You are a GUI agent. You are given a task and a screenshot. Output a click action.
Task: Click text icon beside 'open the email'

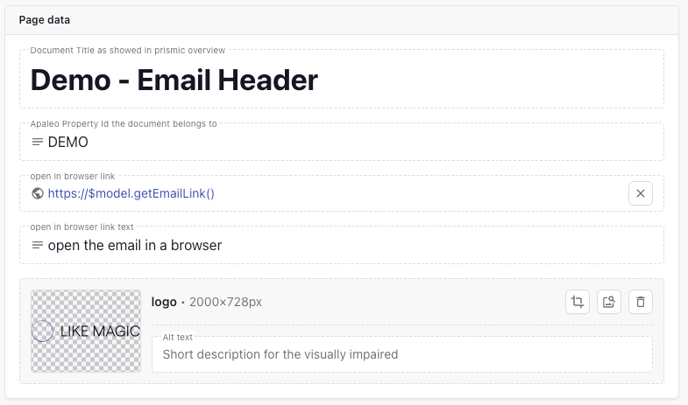(37, 245)
